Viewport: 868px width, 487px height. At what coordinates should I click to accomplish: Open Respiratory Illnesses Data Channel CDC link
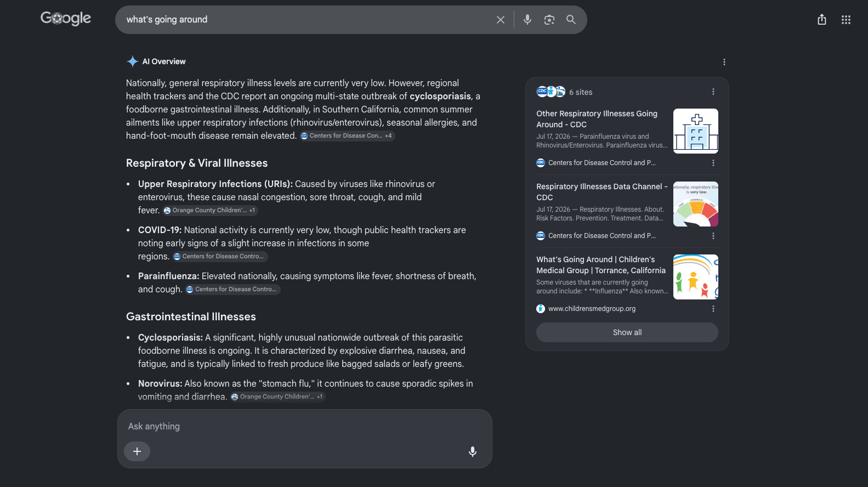click(x=602, y=192)
